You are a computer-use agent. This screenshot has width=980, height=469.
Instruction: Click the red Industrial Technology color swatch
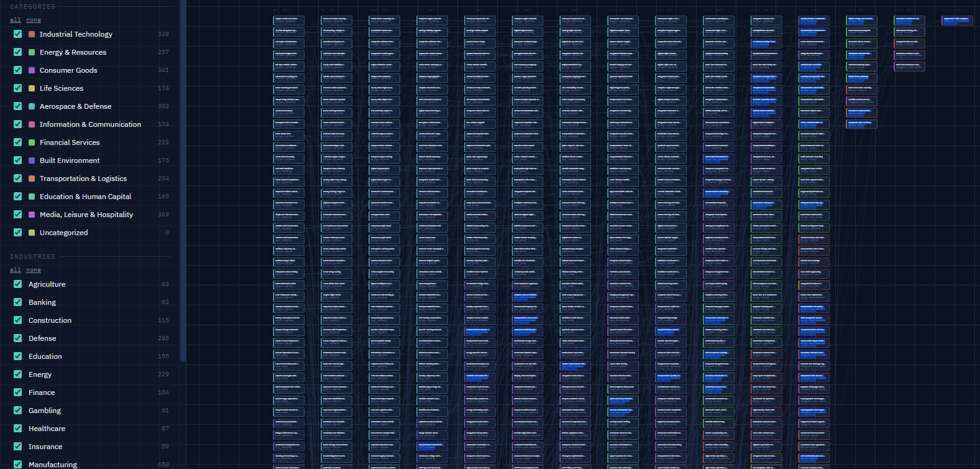click(x=32, y=34)
